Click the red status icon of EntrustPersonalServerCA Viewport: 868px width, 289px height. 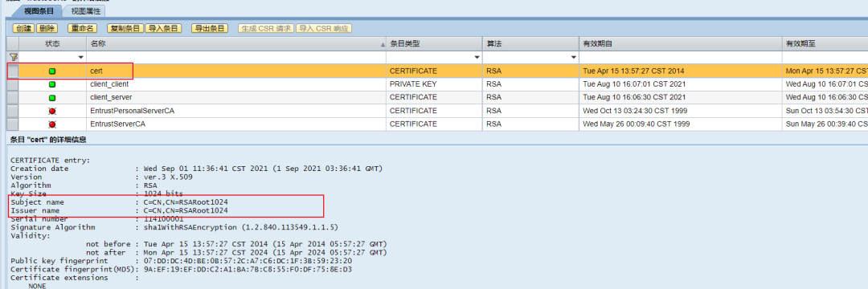(52, 111)
